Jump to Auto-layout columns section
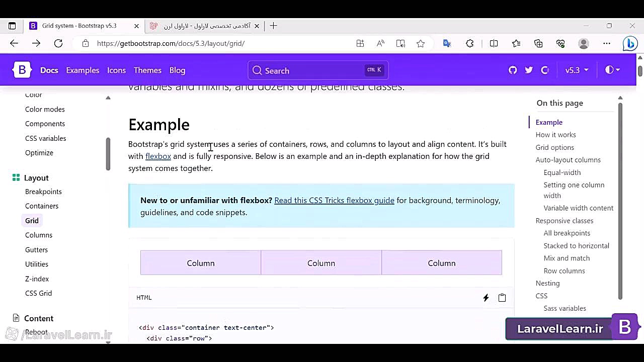Image resolution: width=644 pixels, height=362 pixels. (x=568, y=160)
